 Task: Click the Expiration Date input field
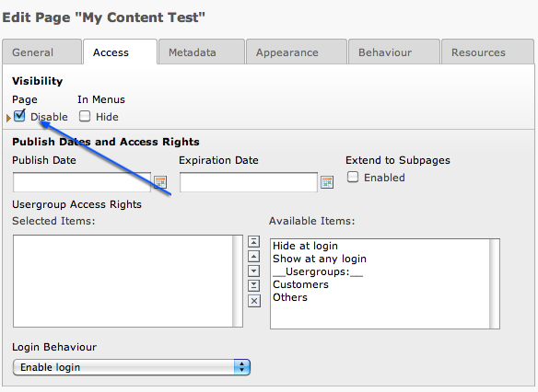tap(249, 182)
